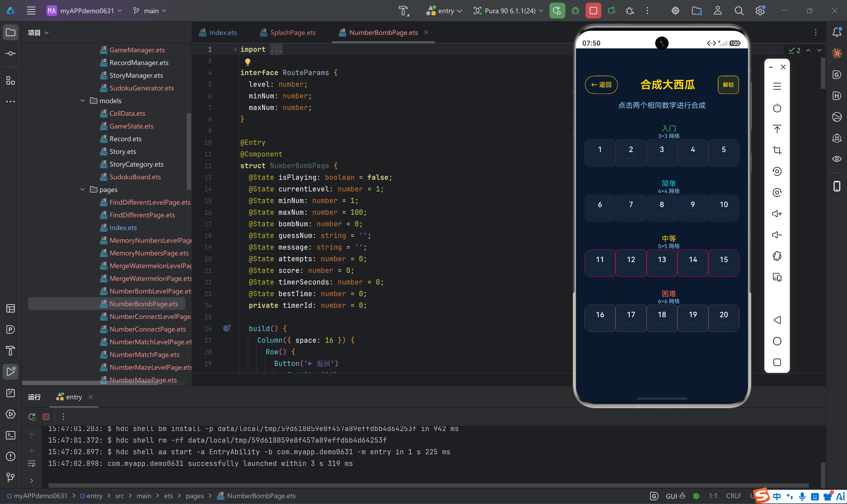Tap the 返回 back button in the app

point(601,85)
